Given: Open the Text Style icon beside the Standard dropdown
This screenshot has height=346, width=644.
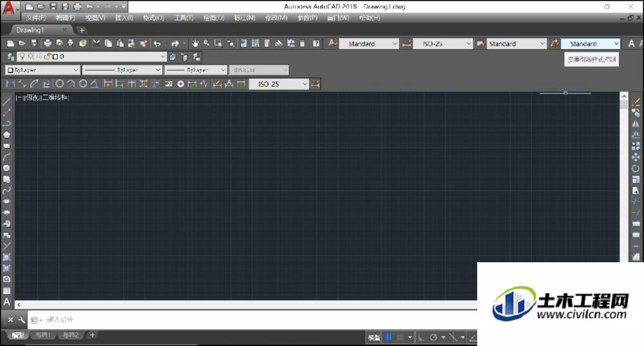Looking at the screenshot, I should click(332, 43).
